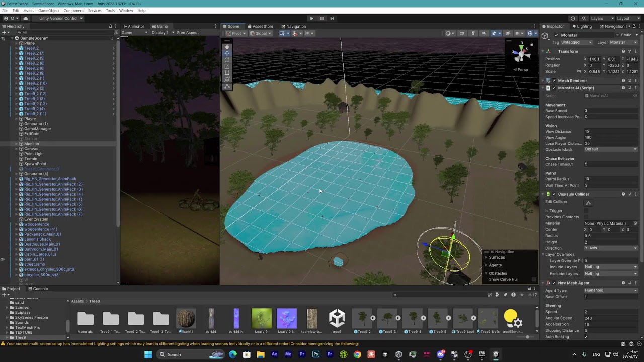Open Agent Type Humanoid dropdown

[611, 290]
